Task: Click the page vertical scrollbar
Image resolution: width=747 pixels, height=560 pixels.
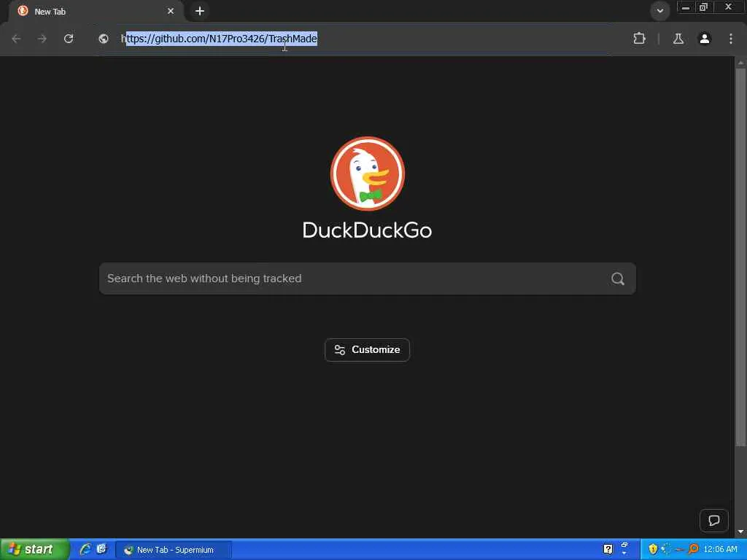Action: click(x=740, y=257)
